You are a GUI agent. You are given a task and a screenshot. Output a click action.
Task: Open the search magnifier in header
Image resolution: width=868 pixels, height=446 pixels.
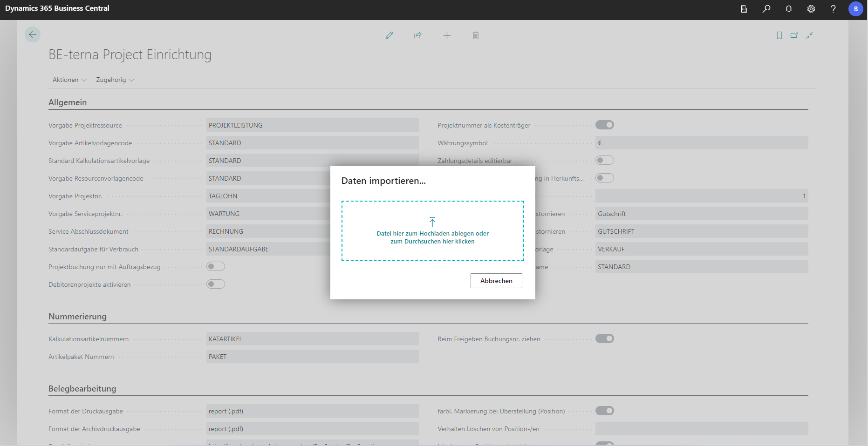click(766, 9)
